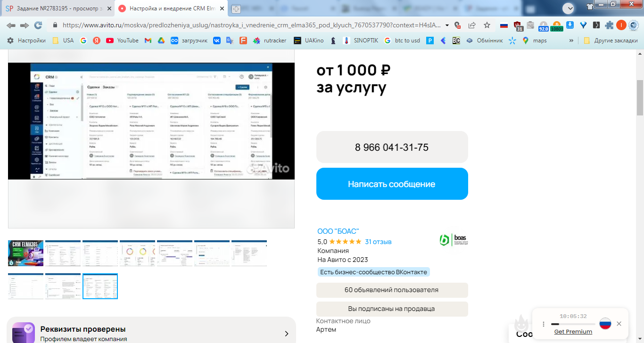Close the Get Premium widget
644x343 pixels.
[619, 324]
